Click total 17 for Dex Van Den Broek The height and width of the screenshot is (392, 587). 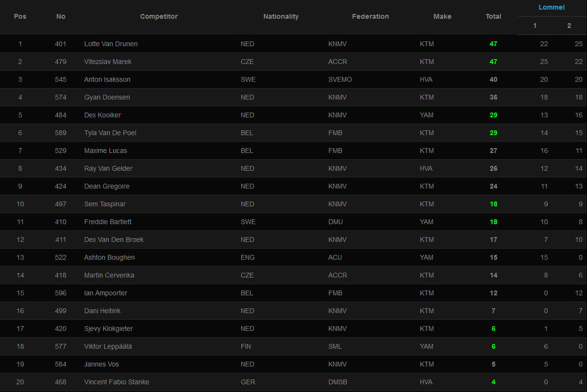pyautogui.click(x=494, y=240)
